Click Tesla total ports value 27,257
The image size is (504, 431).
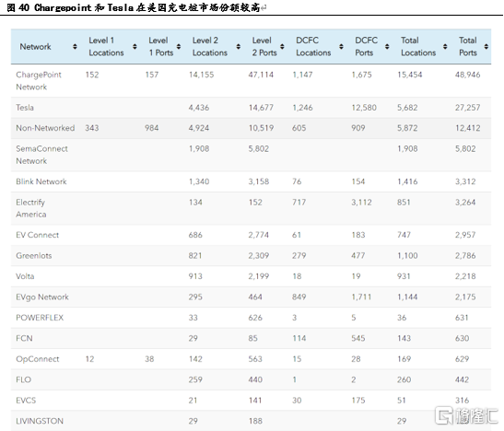click(467, 107)
